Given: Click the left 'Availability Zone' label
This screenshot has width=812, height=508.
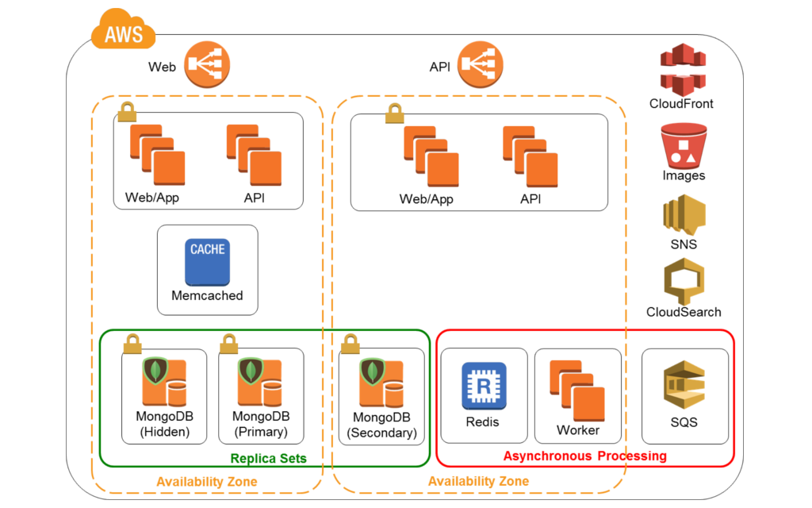Looking at the screenshot, I should click(207, 482).
